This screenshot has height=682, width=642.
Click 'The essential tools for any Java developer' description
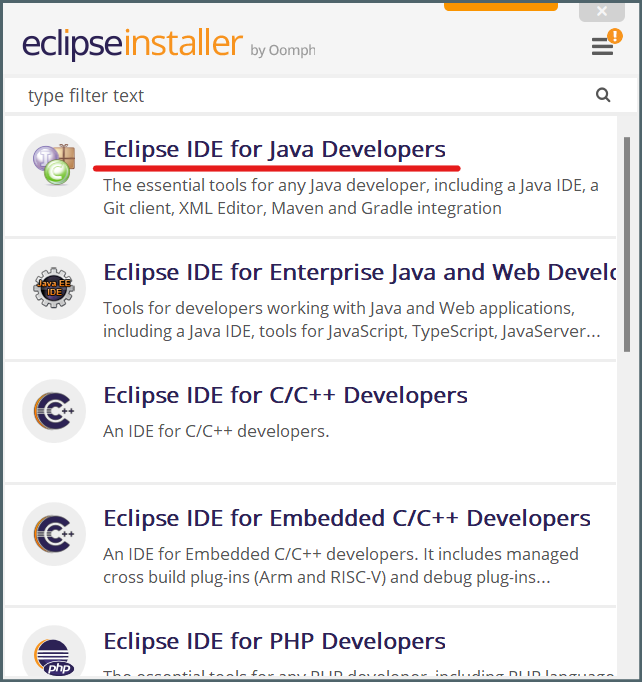tap(351, 197)
